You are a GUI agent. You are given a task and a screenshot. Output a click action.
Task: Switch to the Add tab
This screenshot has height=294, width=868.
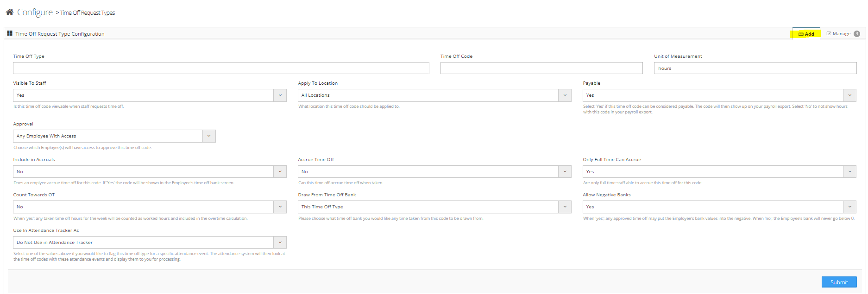point(806,34)
